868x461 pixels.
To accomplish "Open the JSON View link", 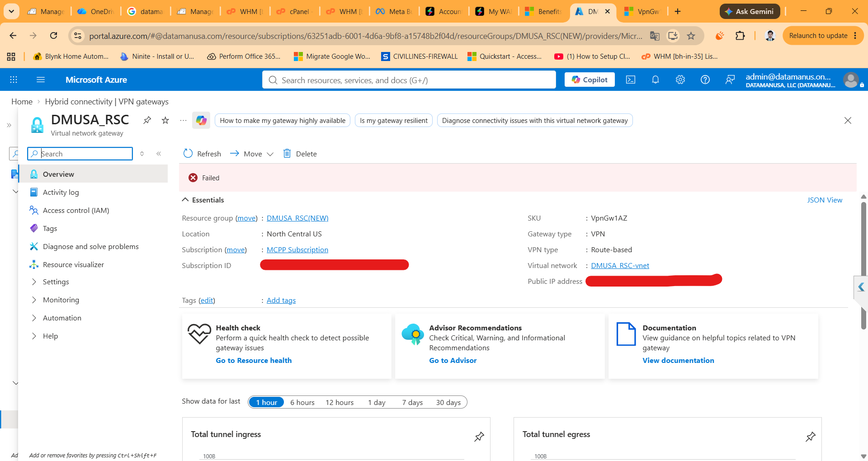I will (825, 200).
